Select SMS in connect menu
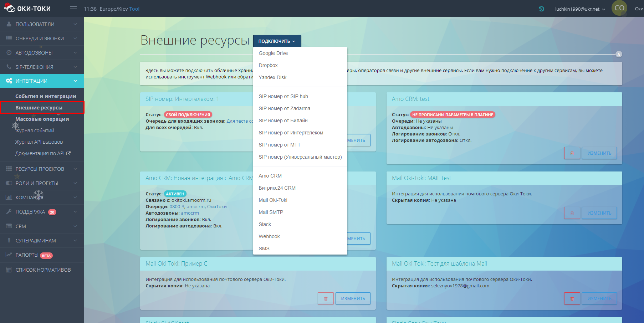This screenshot has height=323, width=644. (300, 248)
